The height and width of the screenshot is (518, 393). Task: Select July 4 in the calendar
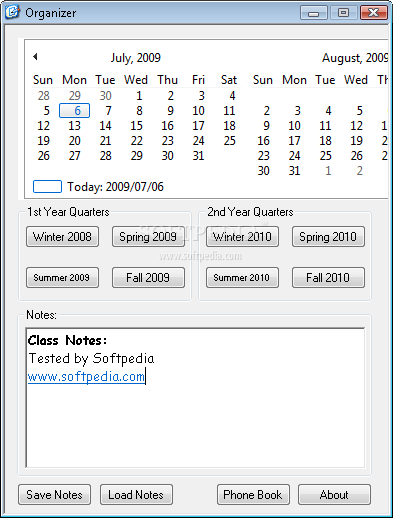(x=232, y=96)
